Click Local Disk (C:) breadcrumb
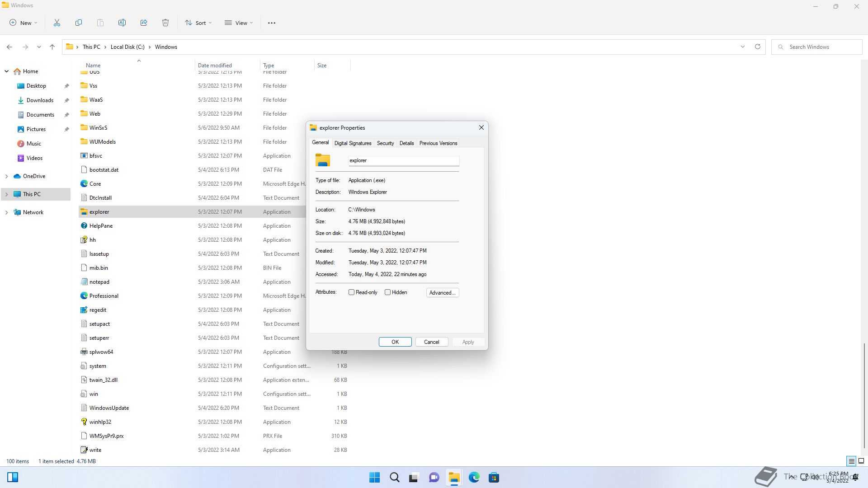Screen dimensions: 868x488 (x=127, y=47)
